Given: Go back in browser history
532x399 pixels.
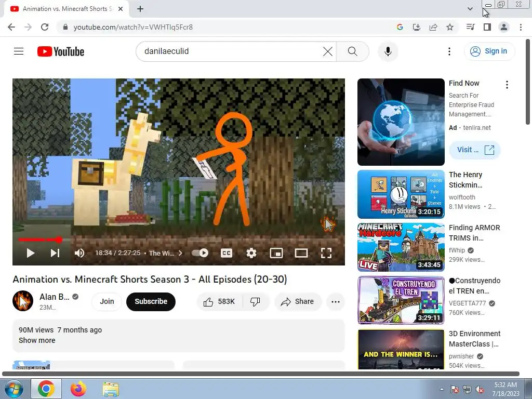Looking at the screenshot, I should (x=11, y=27).
